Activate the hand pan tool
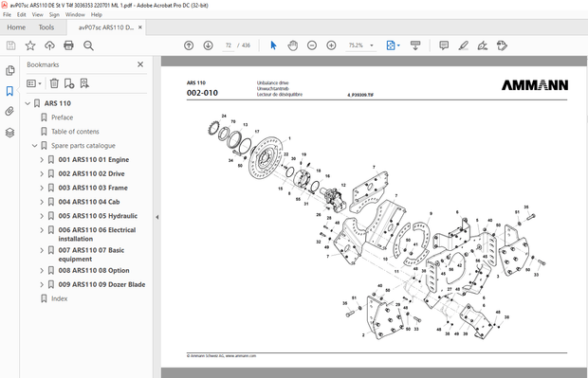This screenshot has width=588, height=378. click(x=292, y=45)
